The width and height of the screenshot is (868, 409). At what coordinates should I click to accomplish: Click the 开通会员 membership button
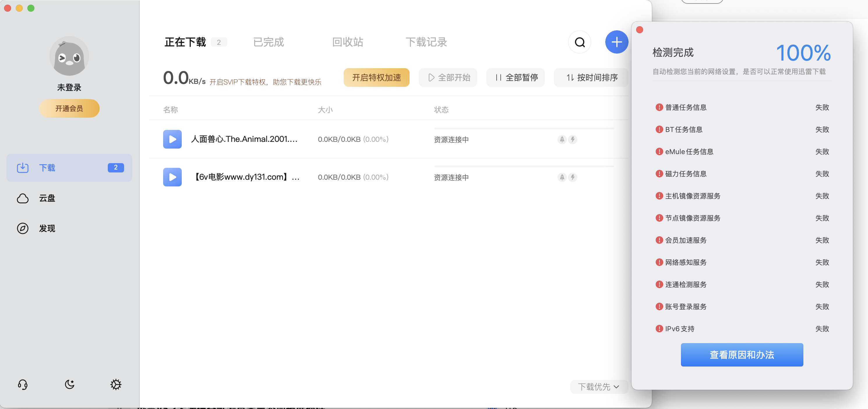coord(69,108)
